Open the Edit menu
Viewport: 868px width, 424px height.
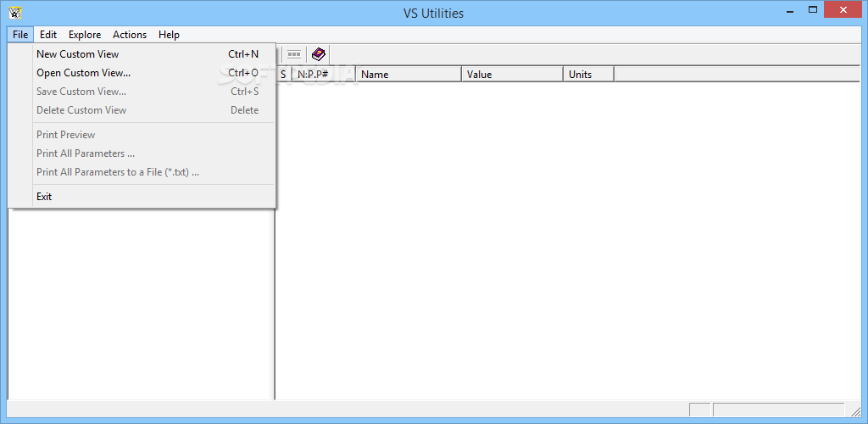coord(48,34)
